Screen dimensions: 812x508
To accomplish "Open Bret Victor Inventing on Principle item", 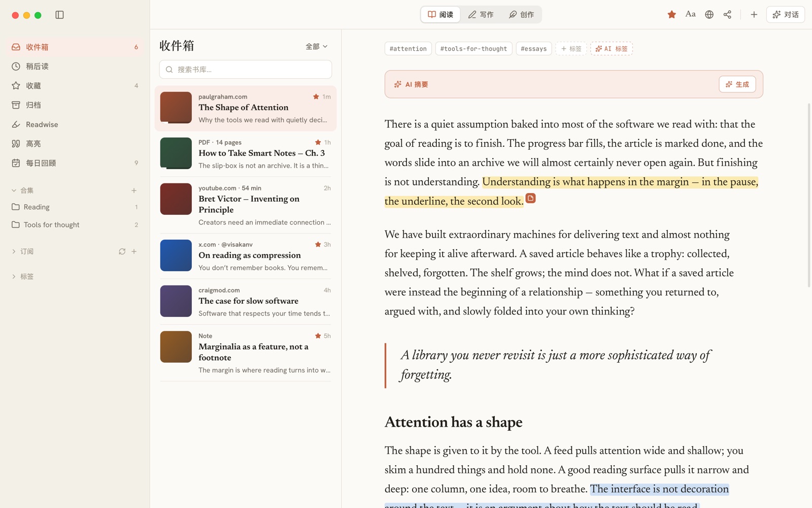I will 246,205.
